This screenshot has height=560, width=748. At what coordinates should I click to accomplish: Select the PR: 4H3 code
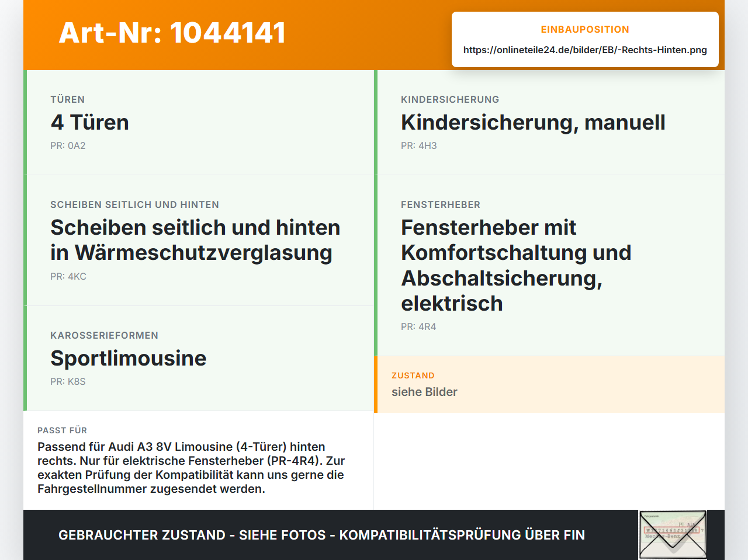pyautogui.click(x=419, y=146)
